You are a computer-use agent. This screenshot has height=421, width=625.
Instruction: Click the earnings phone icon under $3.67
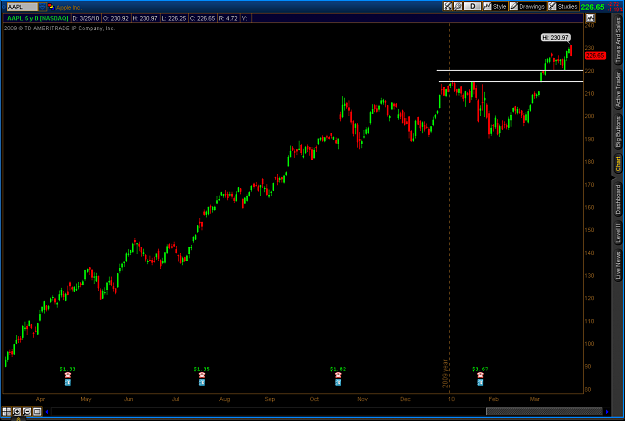(480, 375)
